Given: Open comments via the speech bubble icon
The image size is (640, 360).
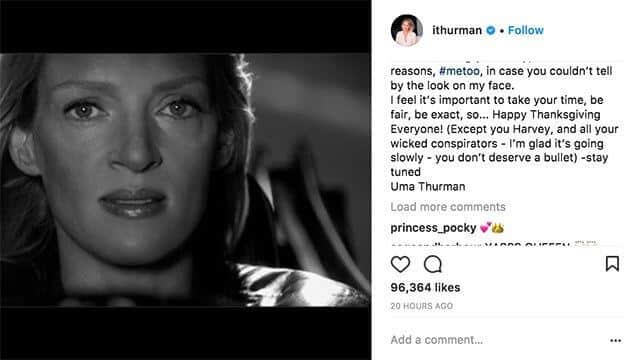Looking at the screenshot, I should (433, 264).
